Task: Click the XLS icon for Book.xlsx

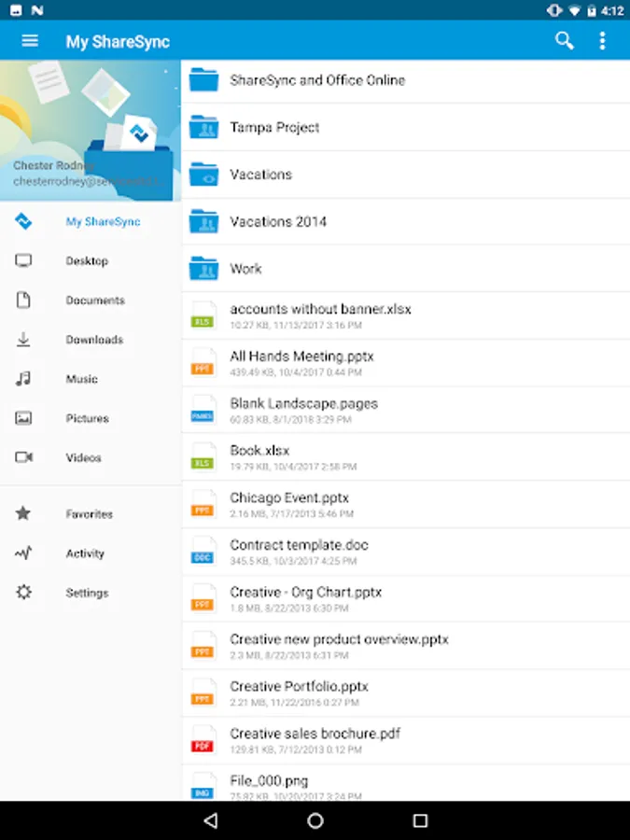Action: coord(203,456)
